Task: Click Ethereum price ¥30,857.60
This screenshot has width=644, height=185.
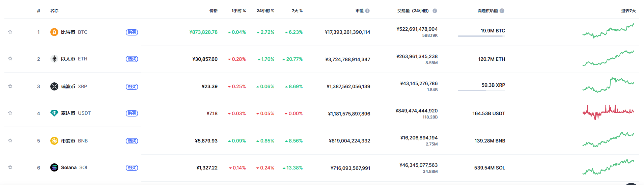Action: (x=205, y=59)
